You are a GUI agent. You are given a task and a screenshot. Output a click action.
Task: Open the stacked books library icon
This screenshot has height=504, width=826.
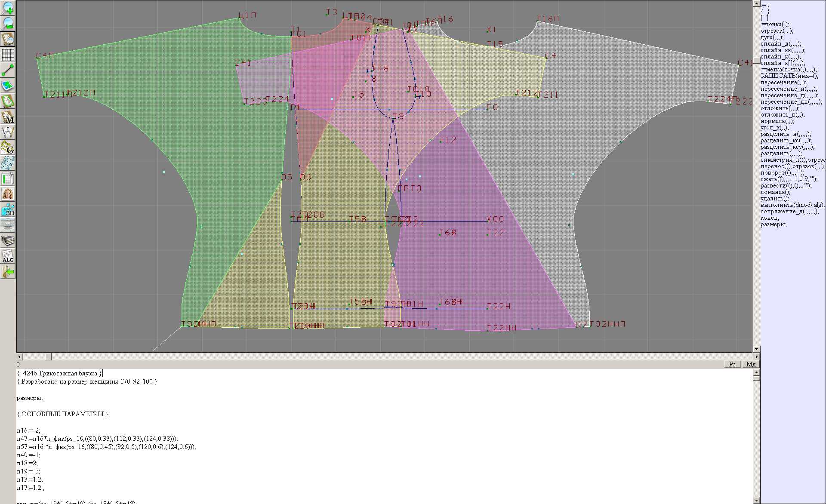click(8, 240)
